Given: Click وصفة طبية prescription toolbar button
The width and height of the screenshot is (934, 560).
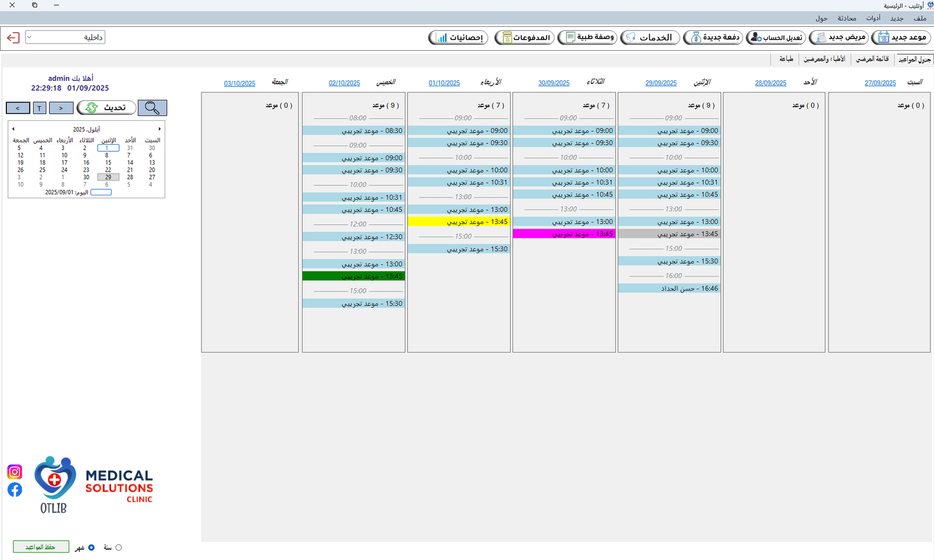Looking at the screenshot, I should click(587, 38).
